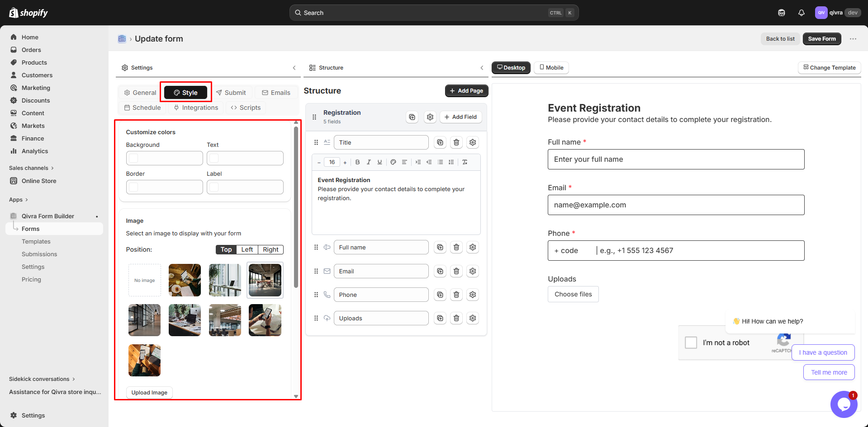The width and height of the screenshot is (868, 427).
Task: Click the Shopify search bar
Action: tap(434, 13)
